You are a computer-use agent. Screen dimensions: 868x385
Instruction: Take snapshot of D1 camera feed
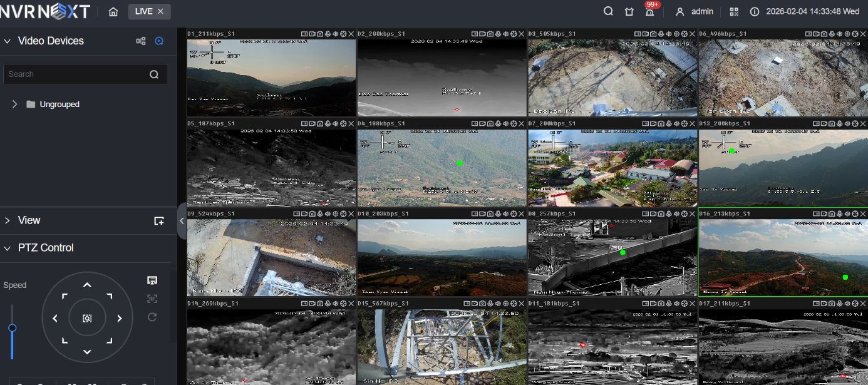[x=320, y=34]
